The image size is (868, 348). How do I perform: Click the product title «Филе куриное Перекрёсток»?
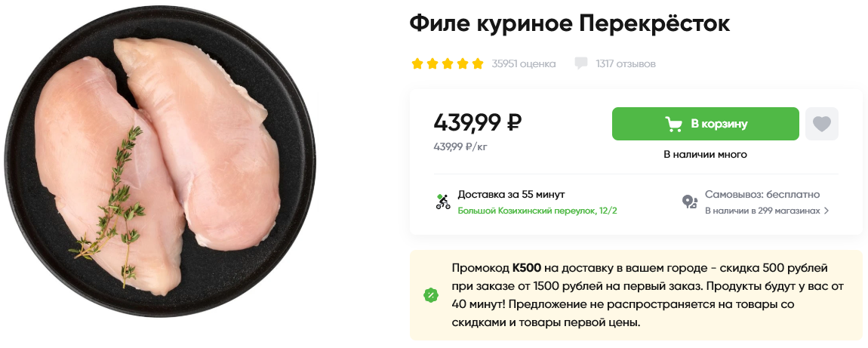click(x=570, y=23)
